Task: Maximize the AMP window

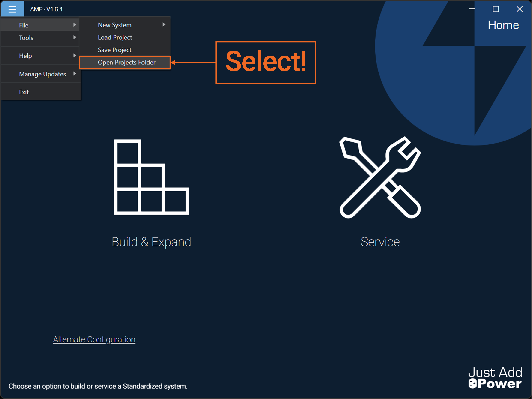Action: tap(496, 9)
